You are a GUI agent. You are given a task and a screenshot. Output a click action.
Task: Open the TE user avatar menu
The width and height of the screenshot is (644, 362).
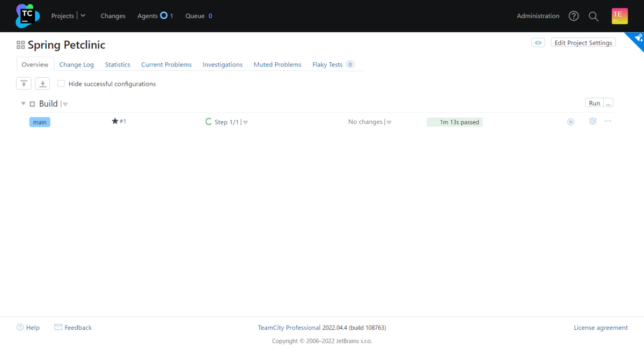pos(619,16)
